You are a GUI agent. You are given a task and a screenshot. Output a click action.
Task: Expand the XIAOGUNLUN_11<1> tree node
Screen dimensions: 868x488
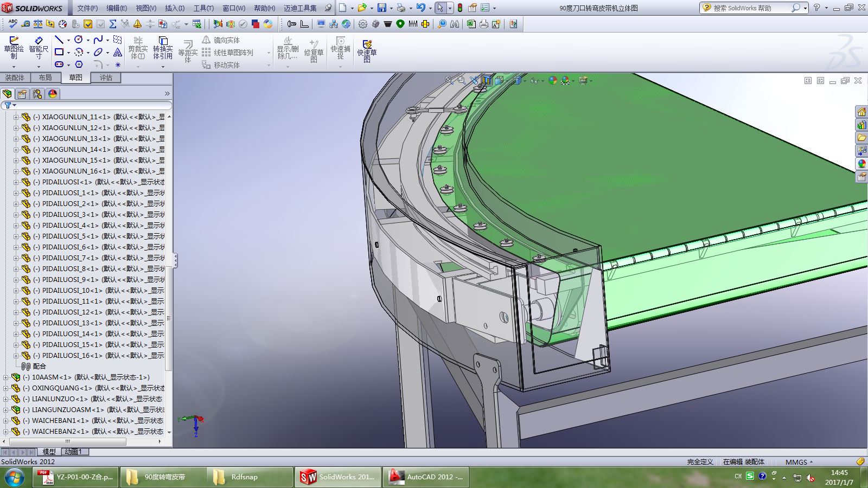pyautogui.click(x=16, y=117)
